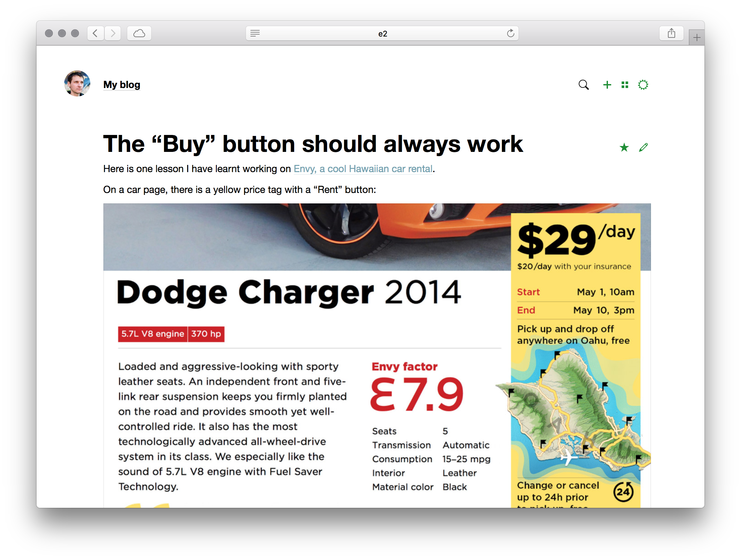The width and height of the screenshot is (741, 560).
Task: Click the search magnifier icon in blog header
Action: point(583,85)
